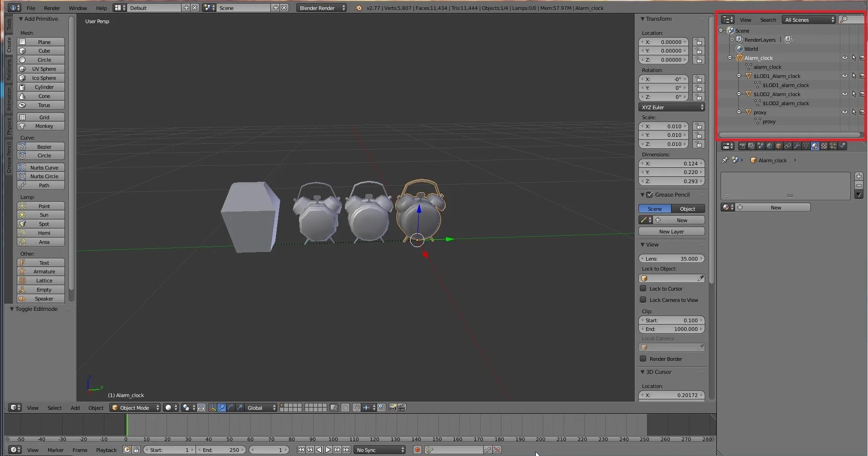Click the OpenGL render animation clapper icon
The image size is (868, 456).
click(x=402, y=408)
